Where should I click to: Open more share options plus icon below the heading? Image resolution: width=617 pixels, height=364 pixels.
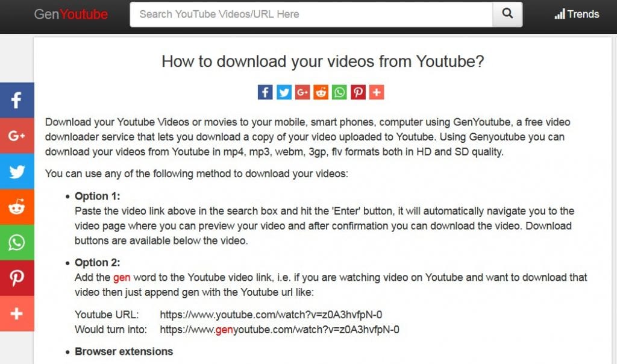377,92
